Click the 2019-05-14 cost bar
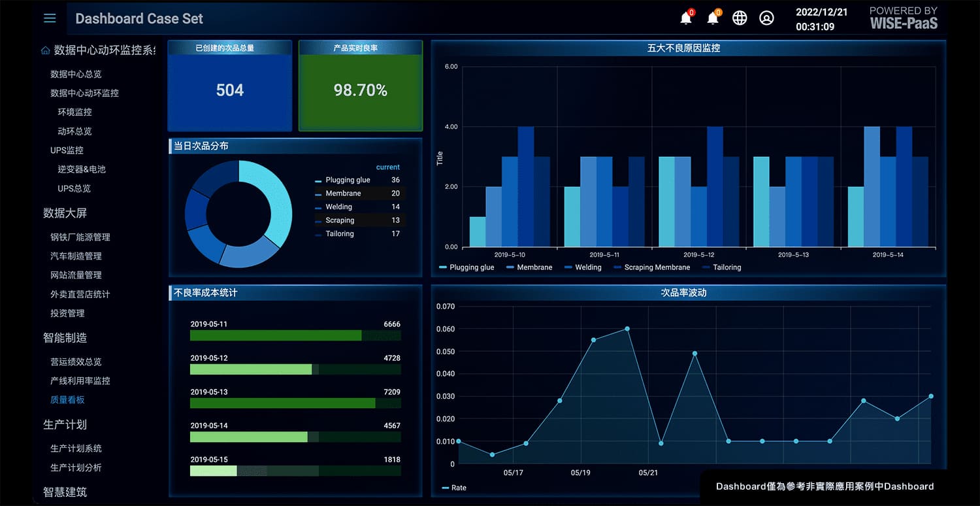 point(295,437)
